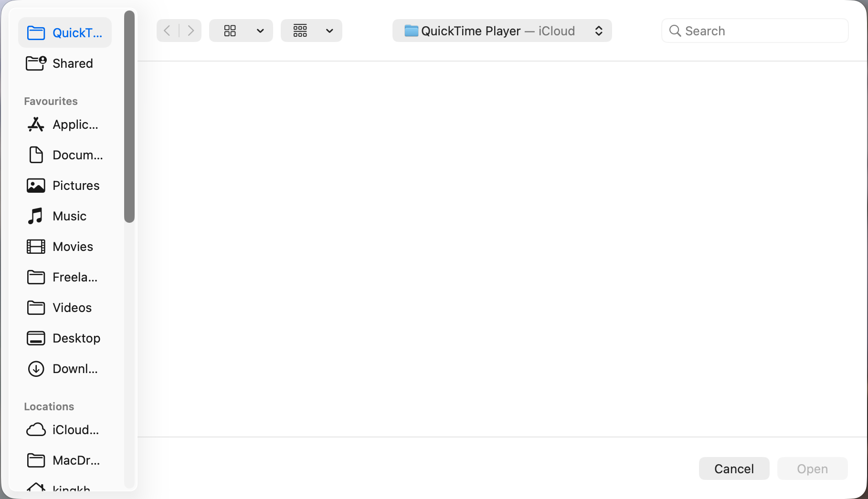
Task: Click the group-by grid icon
Action: [300, 31]
